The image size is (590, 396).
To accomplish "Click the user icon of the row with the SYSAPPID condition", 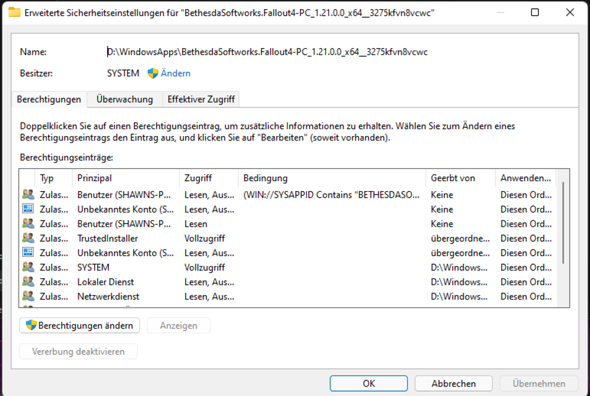I will [x=28, y=195].
